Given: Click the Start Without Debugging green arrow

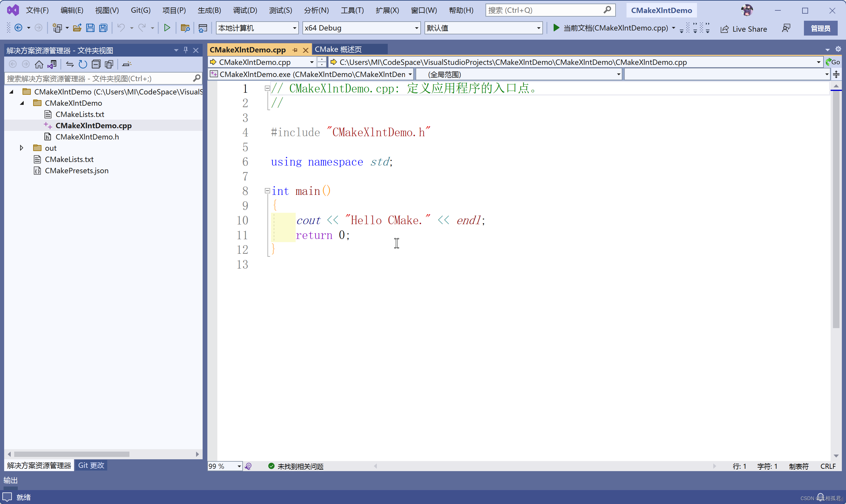Looking at the screenshot, I should [167, 28].
